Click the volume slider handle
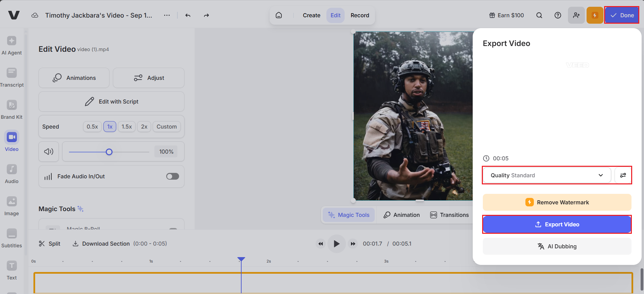 coord(109,152)
